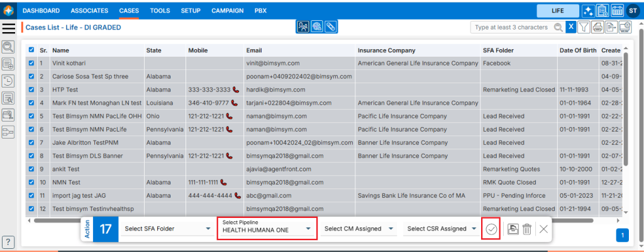Open the filter funnel icon
Image resolution: width=644 pixels, height=252 pixels.
584,27
